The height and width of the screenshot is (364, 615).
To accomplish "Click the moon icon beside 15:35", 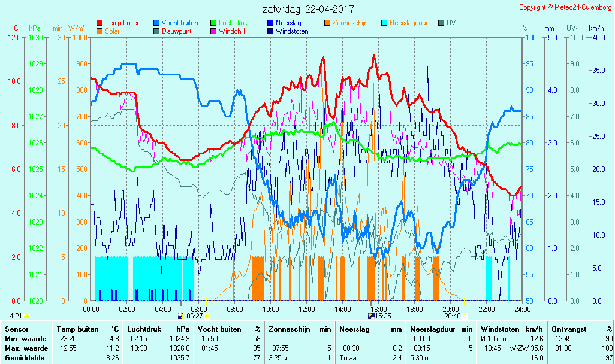I will point(372,316).
